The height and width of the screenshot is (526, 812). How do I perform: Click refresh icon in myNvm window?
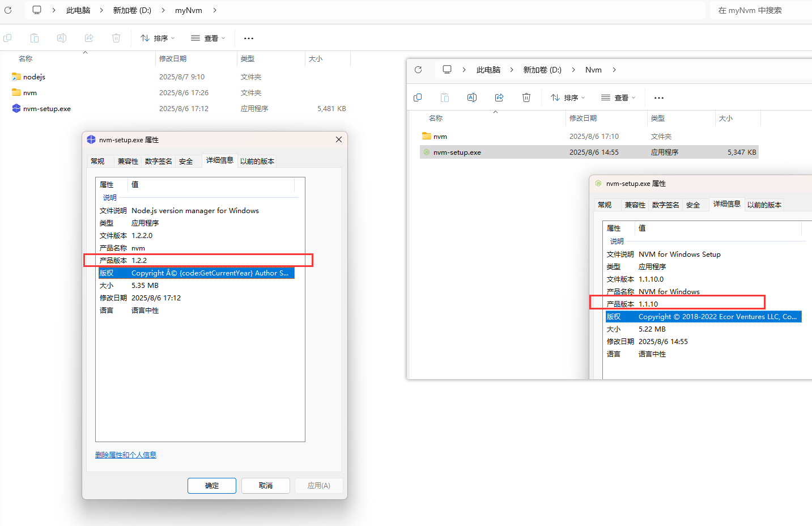tap(8, 10)
